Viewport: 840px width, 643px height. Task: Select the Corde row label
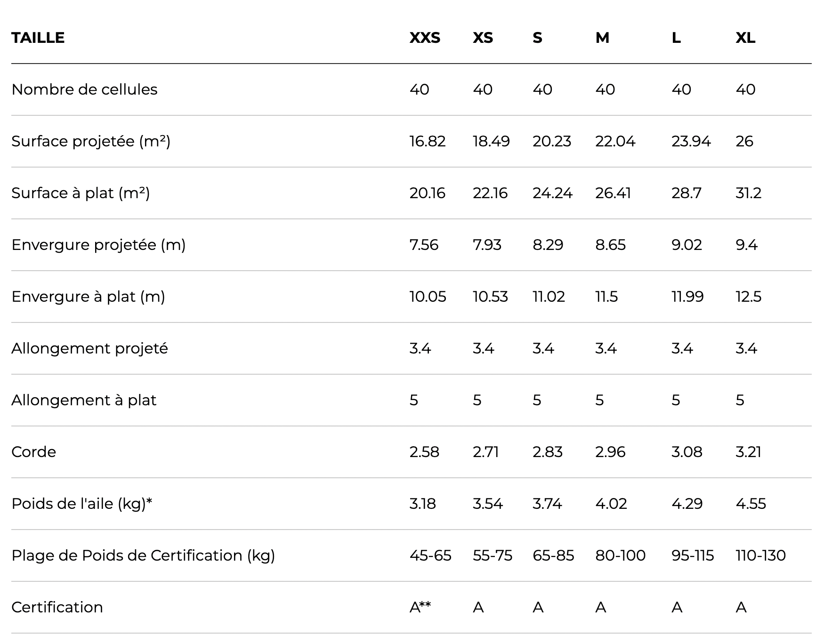point(33,452)
